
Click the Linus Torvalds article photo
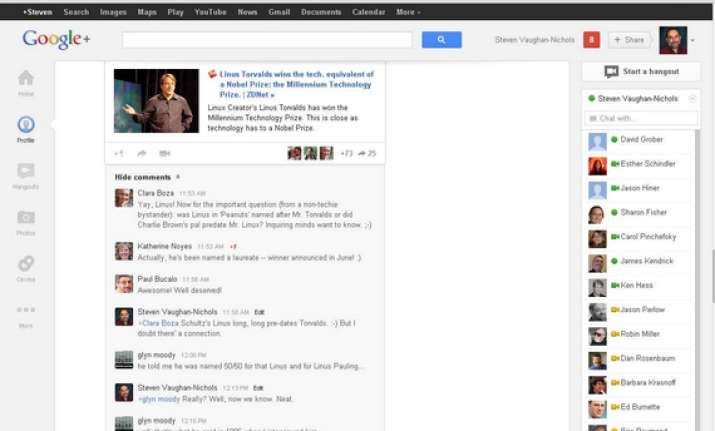coord(156,101)
